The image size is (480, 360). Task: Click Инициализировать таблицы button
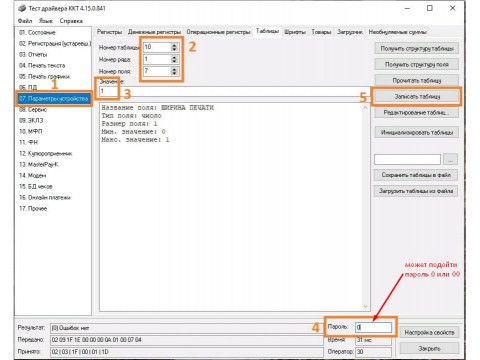417,132
